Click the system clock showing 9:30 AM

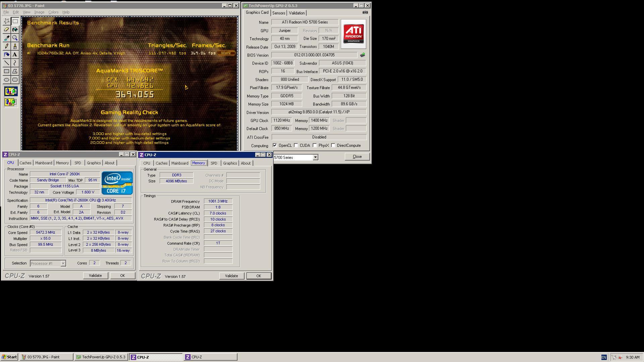tap(633, 357)
